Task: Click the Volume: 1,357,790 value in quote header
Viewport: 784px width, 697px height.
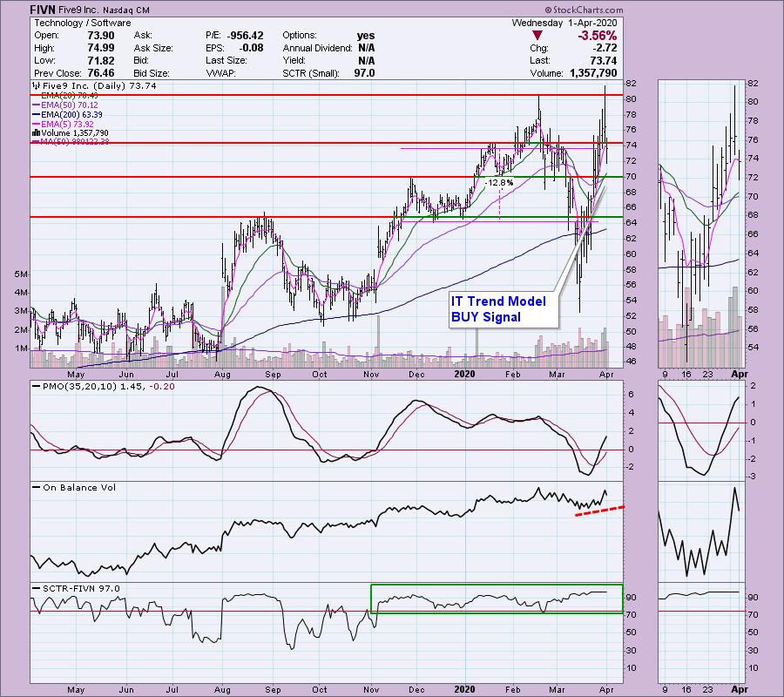Action: coord(593,73)
